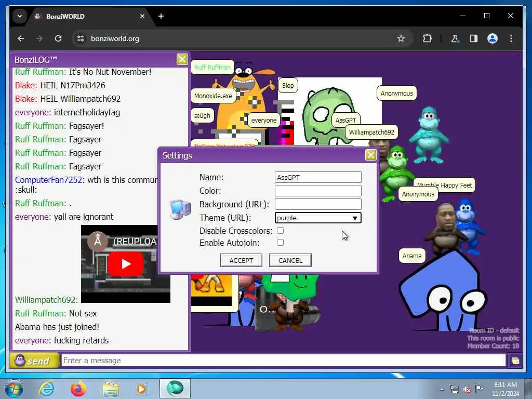The height and width of the screenshot is (399, 532).
Task: Enable the Autojoin checkbox
Action: pyautogui.click(x=280, y=243)
